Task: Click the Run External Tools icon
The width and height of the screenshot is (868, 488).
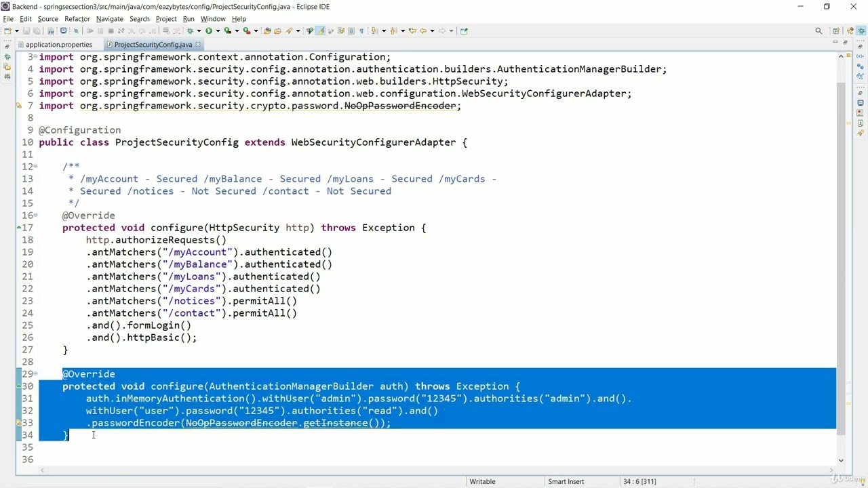Action: [x=246, y=30]
